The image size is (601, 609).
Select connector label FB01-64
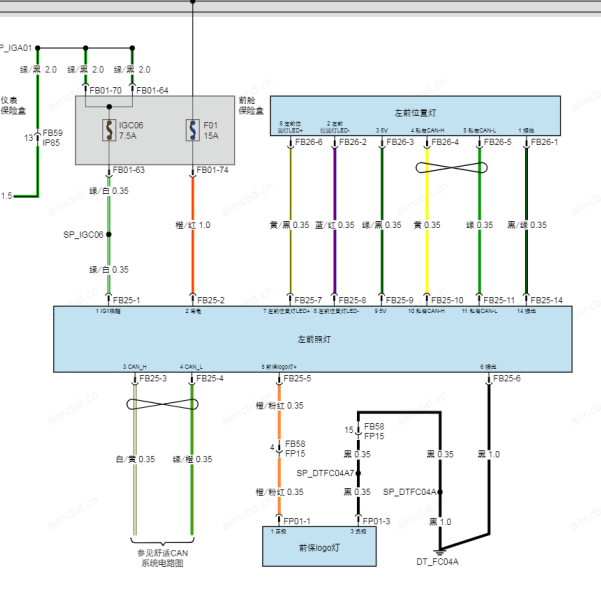(x=152, y=90)
